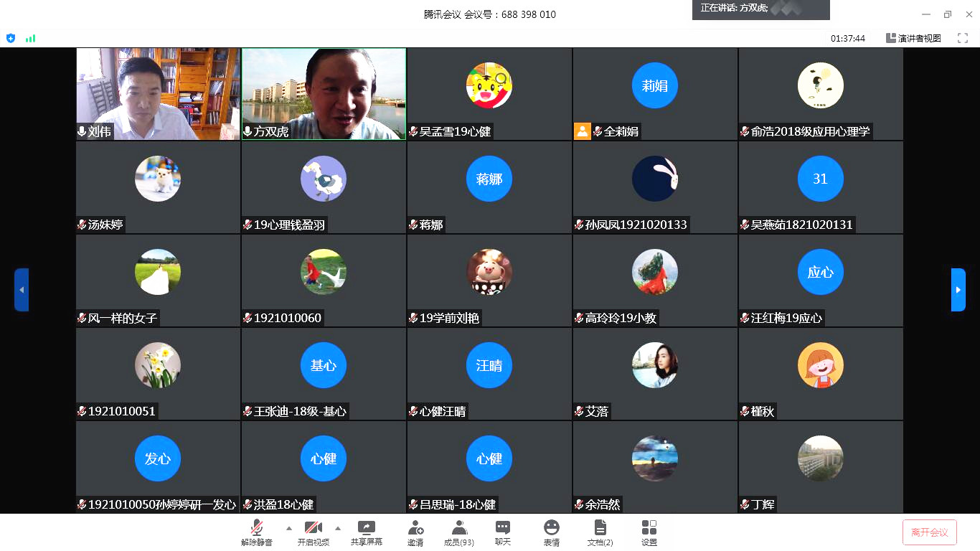Image resolution: width=980 pixels, height=551 pixels.
Task: Click the Invite (邀请) icon
Action: [415, 532]
